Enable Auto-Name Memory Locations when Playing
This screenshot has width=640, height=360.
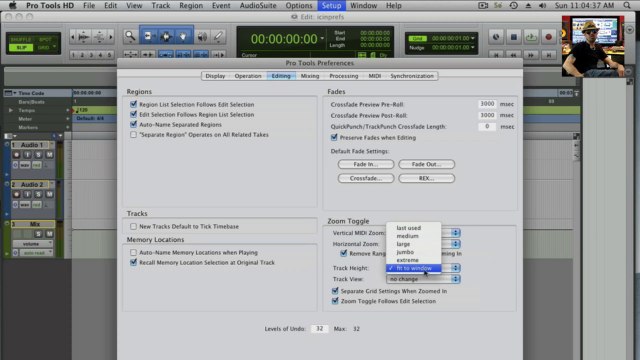click(x=133, y=252)
